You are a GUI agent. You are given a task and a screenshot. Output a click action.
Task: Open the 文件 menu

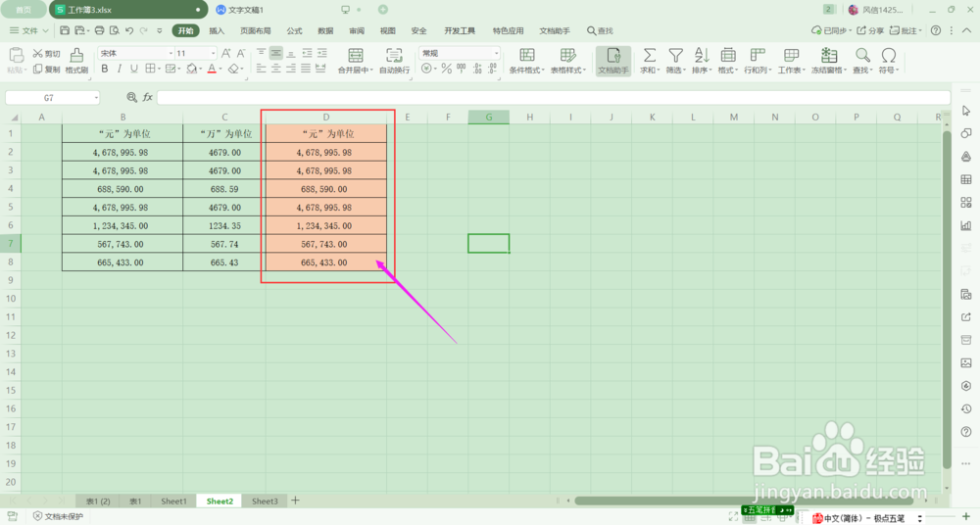pyautogui.click(x=28, y=30)
